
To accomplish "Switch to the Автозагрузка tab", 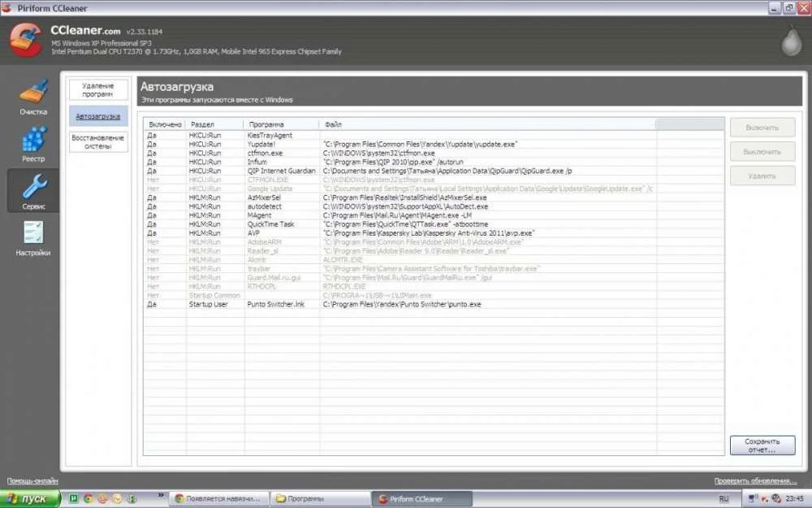I will point(98,116).
